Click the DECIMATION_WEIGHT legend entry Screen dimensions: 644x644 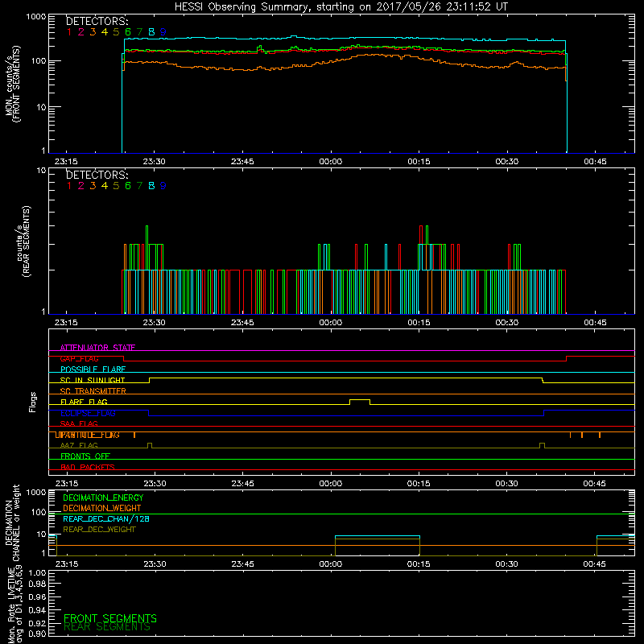[102, 508]
